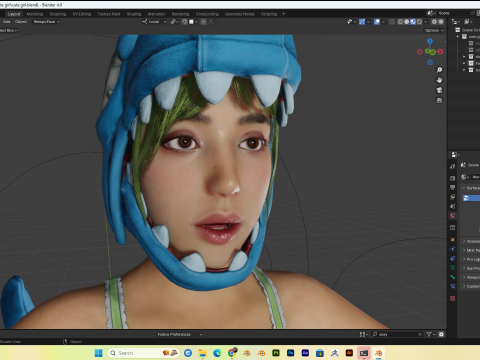Viewport: 480px width, 360px height.
Task: Open the Local transform orientation dropdown
Action: click(x=154, y=22)
